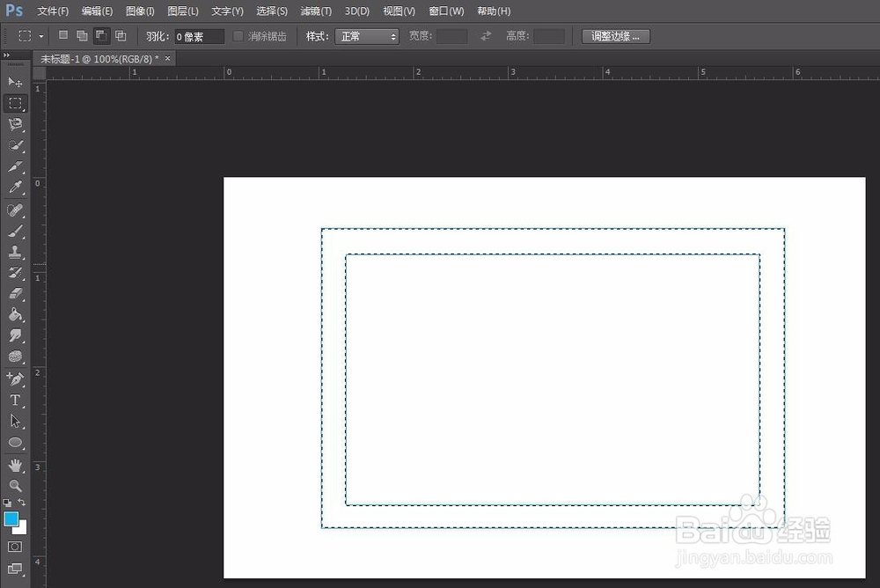Select the Hand tool
This screenshot has height=588, width=880.
coord(15,465)
